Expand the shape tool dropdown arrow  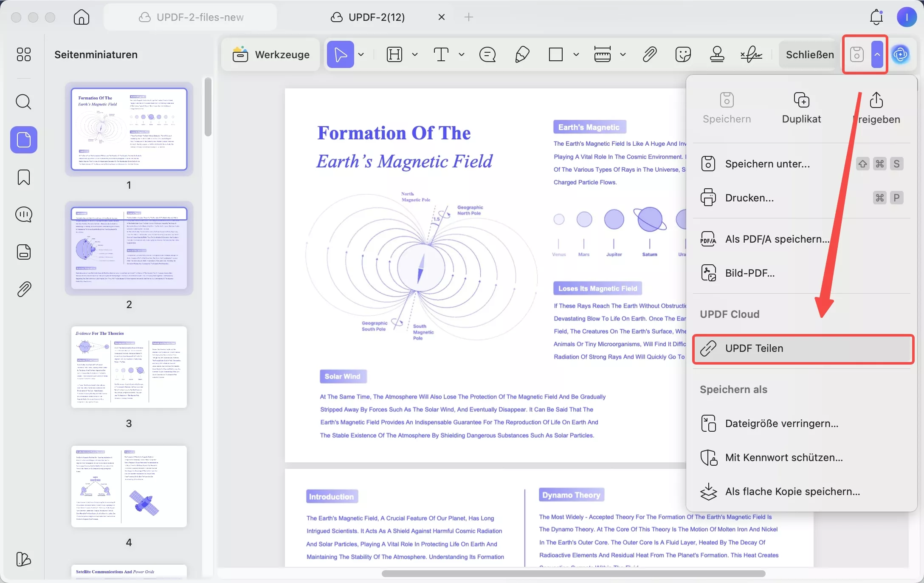pyautogui.click(x=576, y=54)
